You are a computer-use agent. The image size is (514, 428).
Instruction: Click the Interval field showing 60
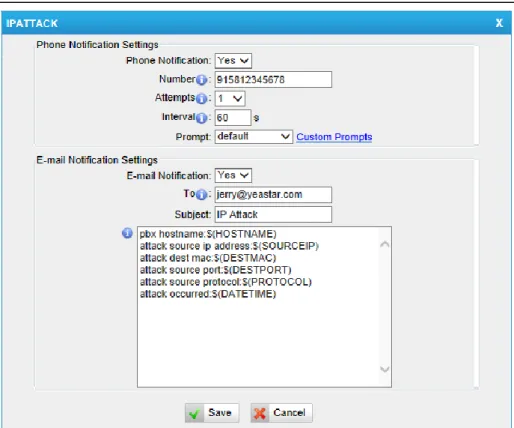click(x=233, y=117)
